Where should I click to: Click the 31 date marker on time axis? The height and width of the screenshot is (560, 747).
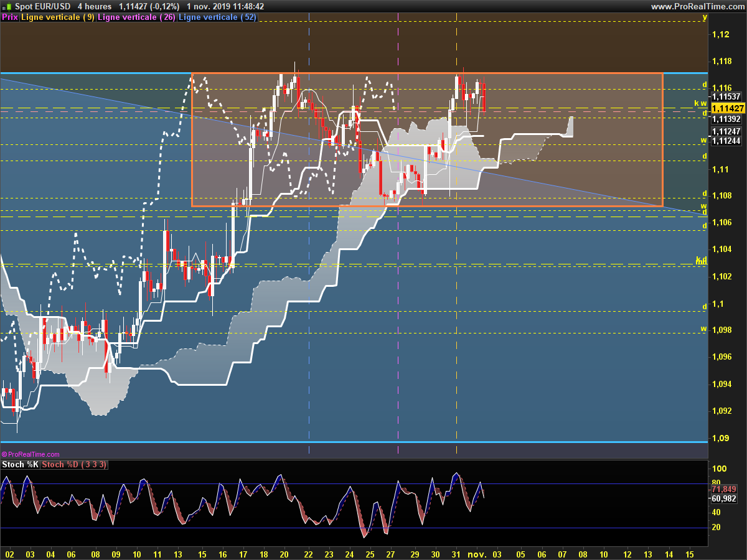(x=456, y=553)
